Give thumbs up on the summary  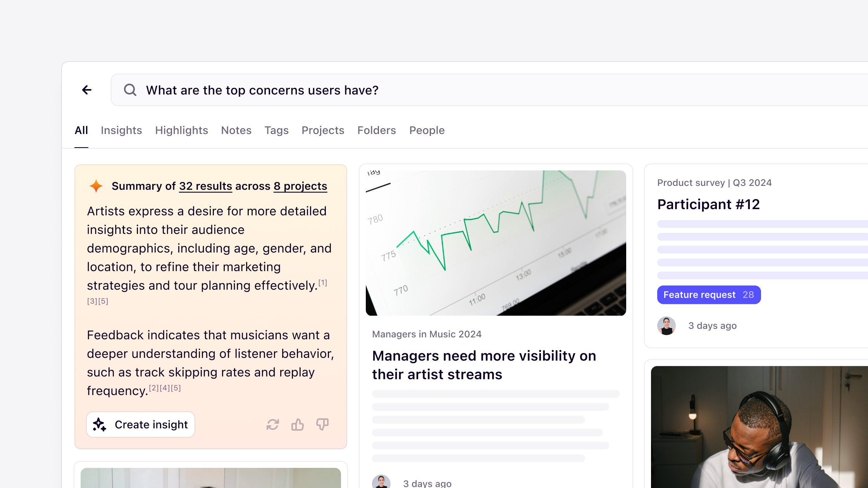[x=297, y=424]
